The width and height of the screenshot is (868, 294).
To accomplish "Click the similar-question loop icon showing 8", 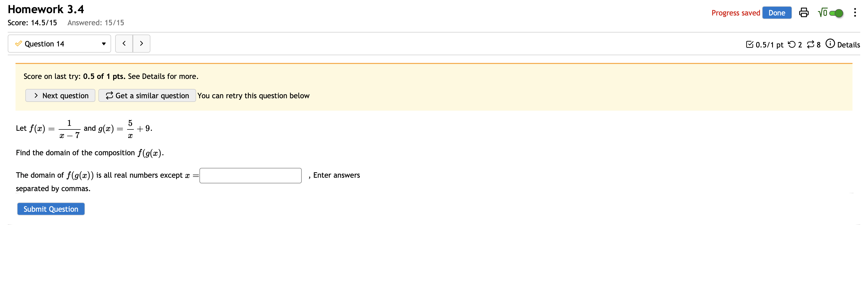I will coord(811,44).
